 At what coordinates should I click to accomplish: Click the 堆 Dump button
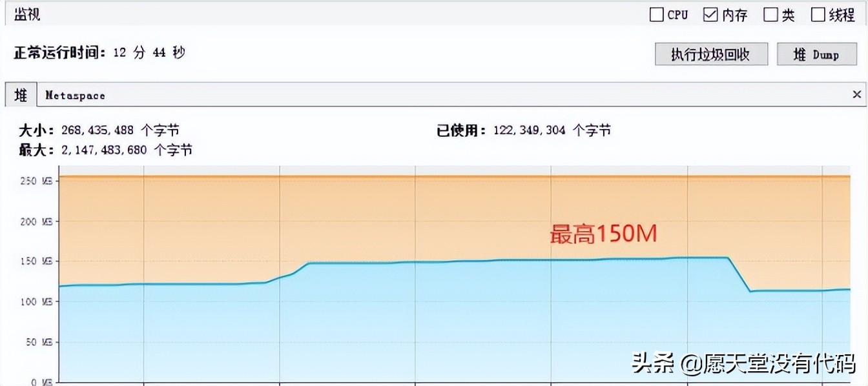[817, 54]
